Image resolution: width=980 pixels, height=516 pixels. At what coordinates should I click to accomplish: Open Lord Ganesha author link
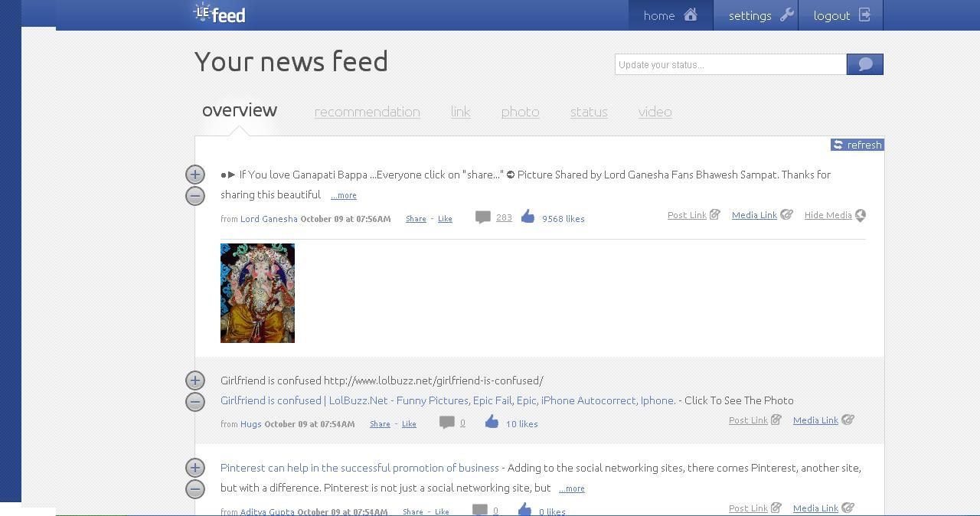tap(269, 219)
